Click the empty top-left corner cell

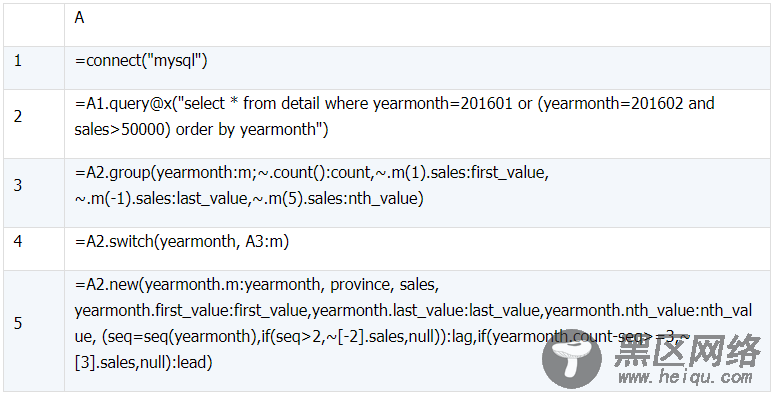tap(34, 25)
